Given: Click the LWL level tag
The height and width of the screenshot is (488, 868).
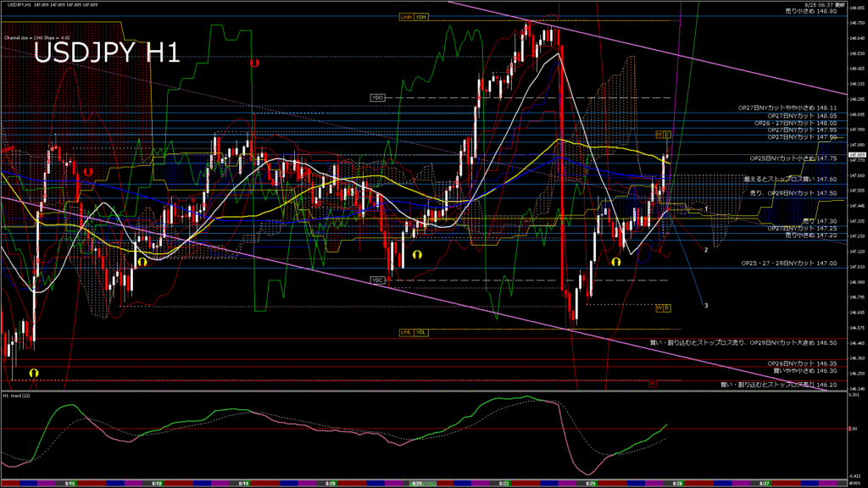Looking at the screenshot, I should tap(406, 332).
